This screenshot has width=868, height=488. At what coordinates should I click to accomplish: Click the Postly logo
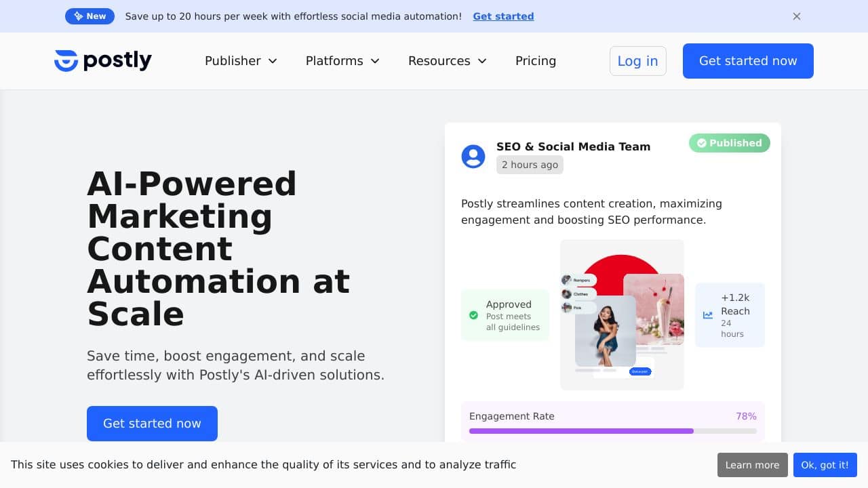coord(103,60)
